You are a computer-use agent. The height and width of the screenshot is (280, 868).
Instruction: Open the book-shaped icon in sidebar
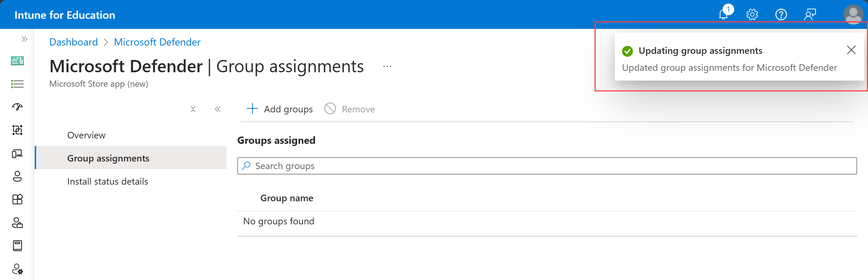point(17,246)
